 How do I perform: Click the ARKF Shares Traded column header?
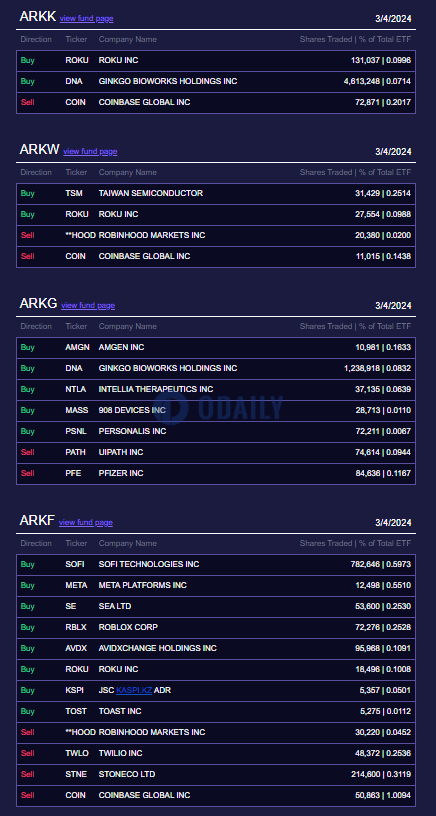point(355,543)
